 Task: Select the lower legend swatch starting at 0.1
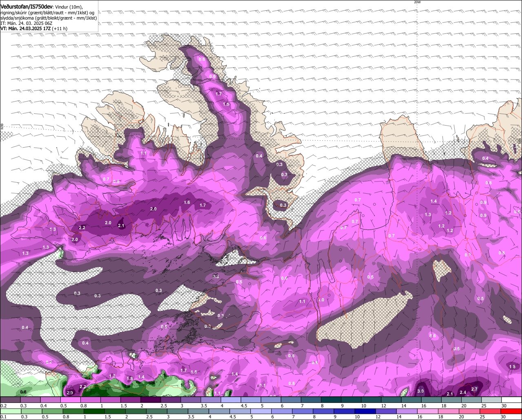pos(10,411)
